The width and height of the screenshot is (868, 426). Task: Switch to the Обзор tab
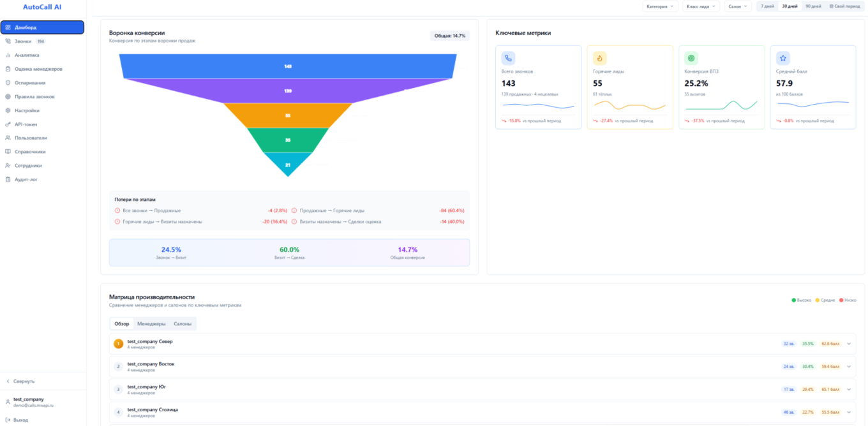tap(121, 324)
